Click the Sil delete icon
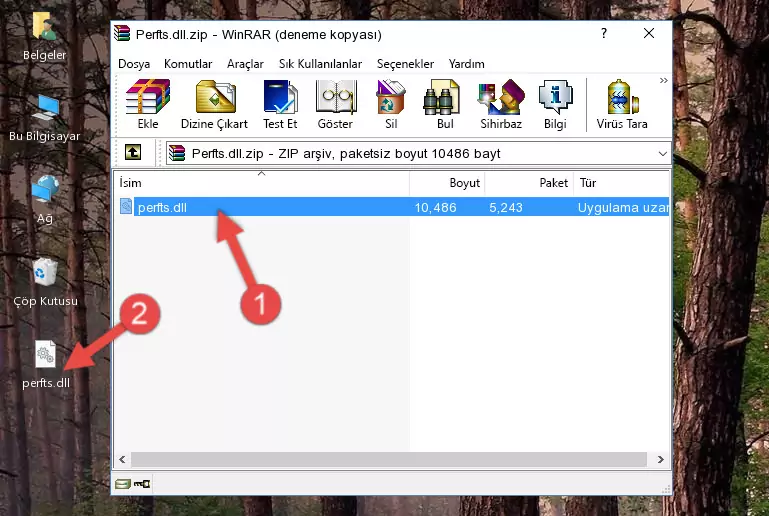The width and height of the screenshot is (769, 516). [x=391, y=104]
